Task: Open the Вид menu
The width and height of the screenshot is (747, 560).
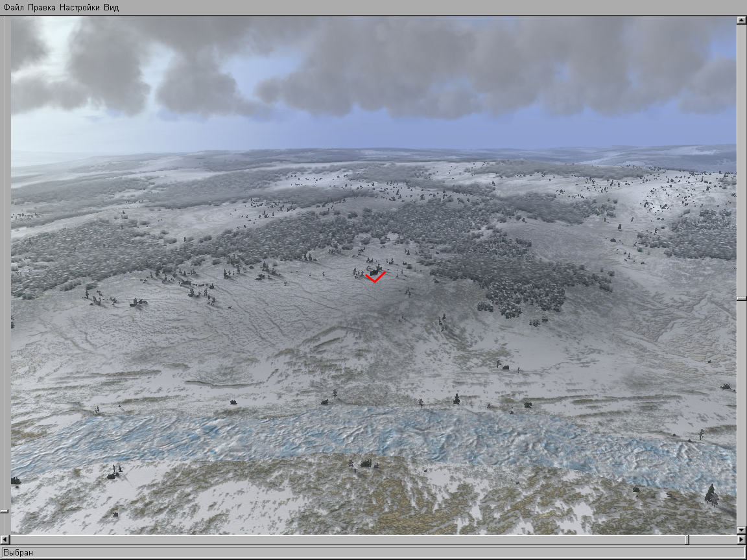Action: (111, 8)
